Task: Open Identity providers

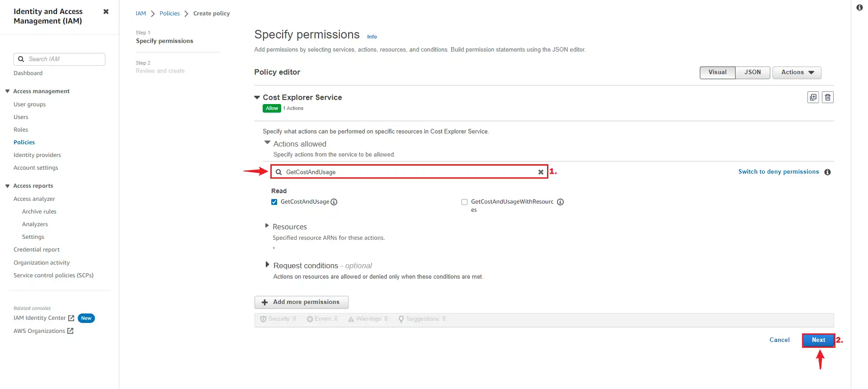Action: (x=37, y=155)
